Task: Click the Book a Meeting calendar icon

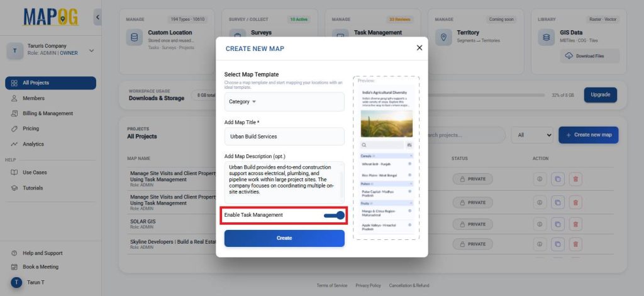Action: coord(14,267)
